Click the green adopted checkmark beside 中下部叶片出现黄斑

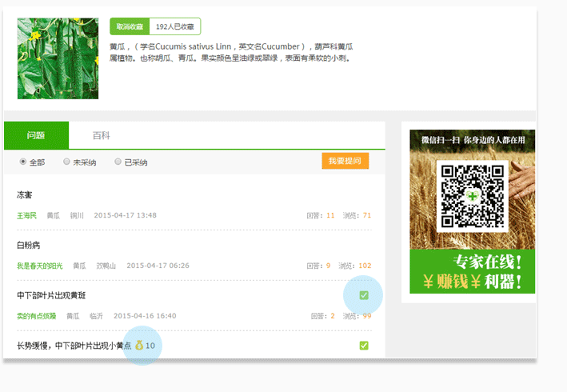tap(364, 295)
